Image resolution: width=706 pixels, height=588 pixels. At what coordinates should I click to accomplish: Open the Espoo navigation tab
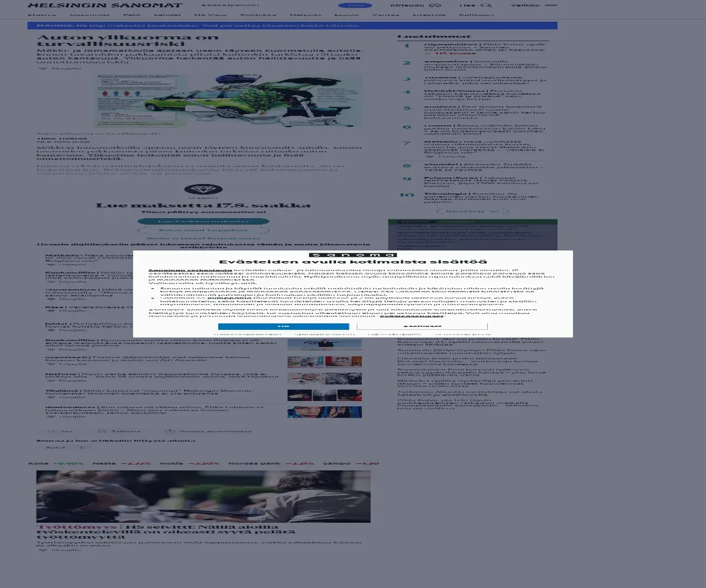346,15
